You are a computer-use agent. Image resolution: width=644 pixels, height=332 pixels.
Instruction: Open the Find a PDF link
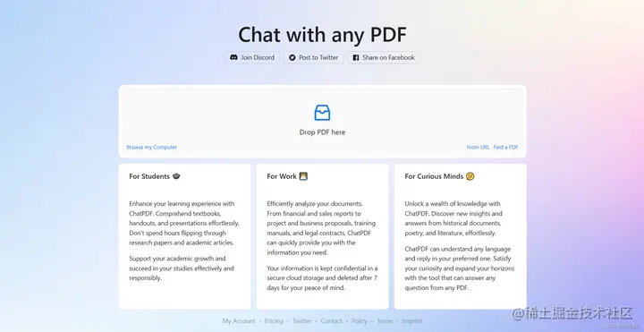[505, 147]
